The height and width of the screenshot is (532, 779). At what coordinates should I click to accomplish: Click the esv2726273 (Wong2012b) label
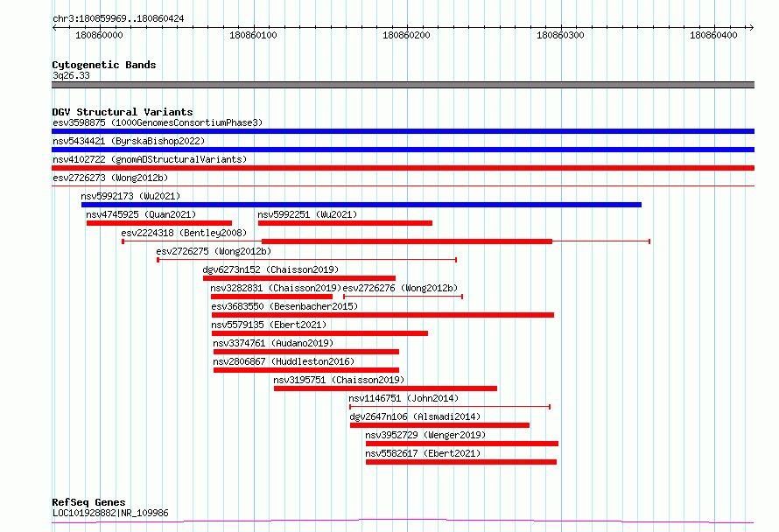(110, 178)
